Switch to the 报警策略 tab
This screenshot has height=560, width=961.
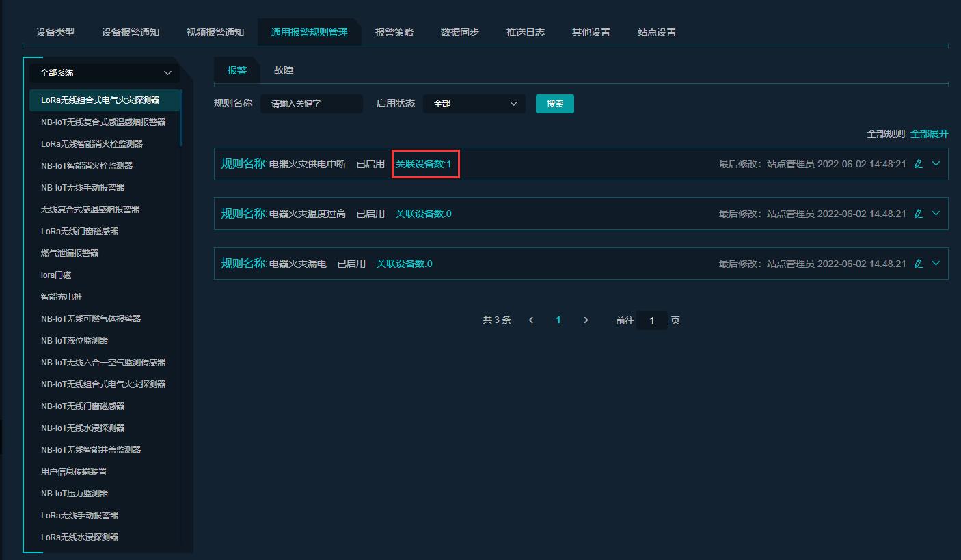[x=394, y=32]
